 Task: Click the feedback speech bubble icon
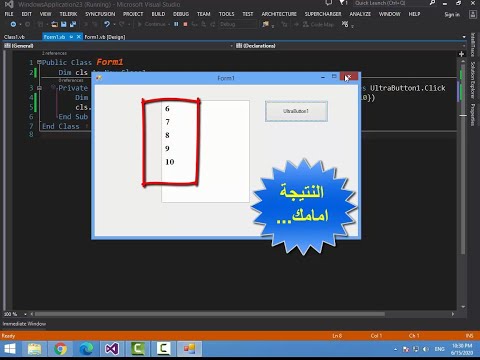tap(329, 3)
